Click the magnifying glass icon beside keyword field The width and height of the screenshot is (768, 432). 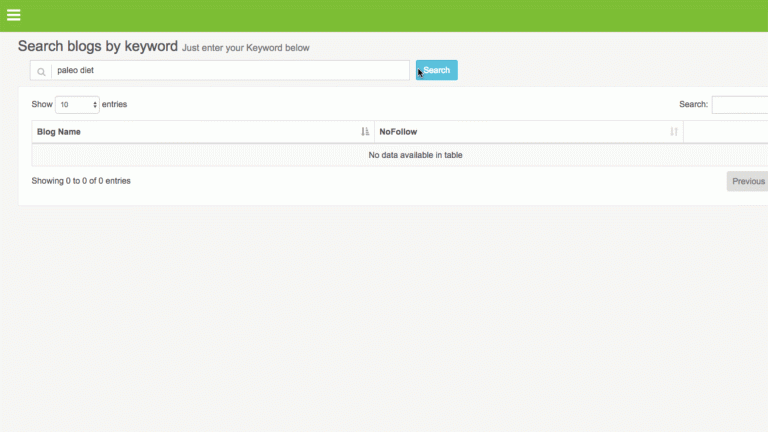coord(41,71)
